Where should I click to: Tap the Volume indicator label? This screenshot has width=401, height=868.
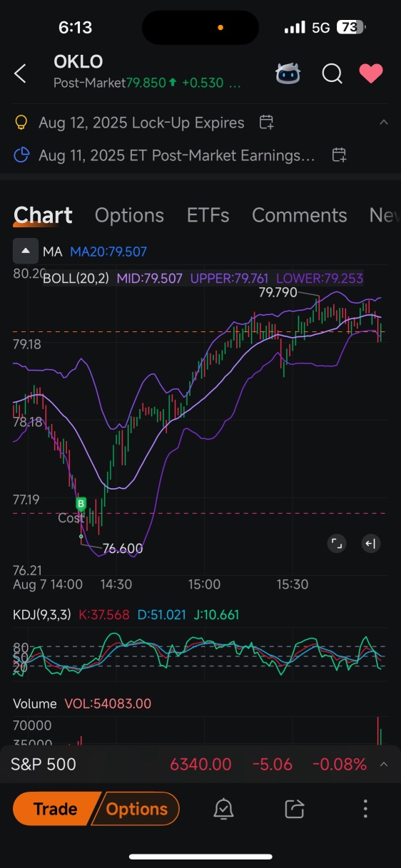[35, 703]
